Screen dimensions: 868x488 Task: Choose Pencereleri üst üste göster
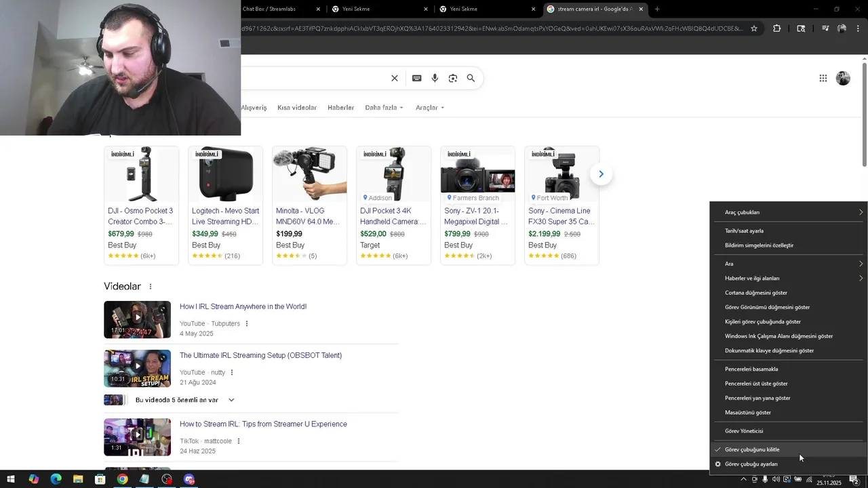(788, 384)
